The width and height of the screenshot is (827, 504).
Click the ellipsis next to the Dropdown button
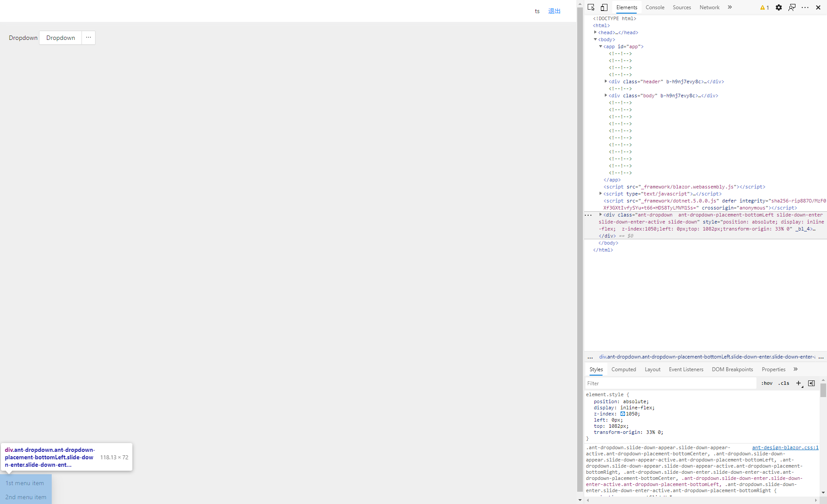(88, 38)
